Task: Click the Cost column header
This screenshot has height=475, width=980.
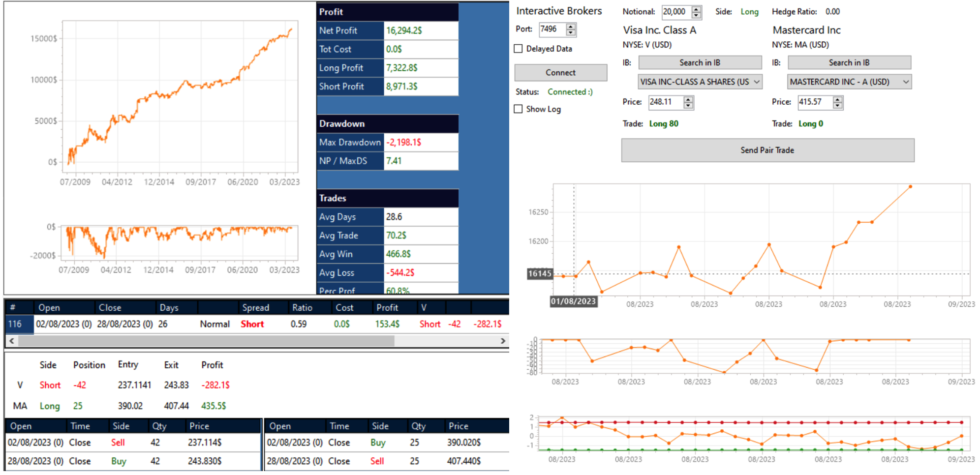Action: [x=344, y=308]
